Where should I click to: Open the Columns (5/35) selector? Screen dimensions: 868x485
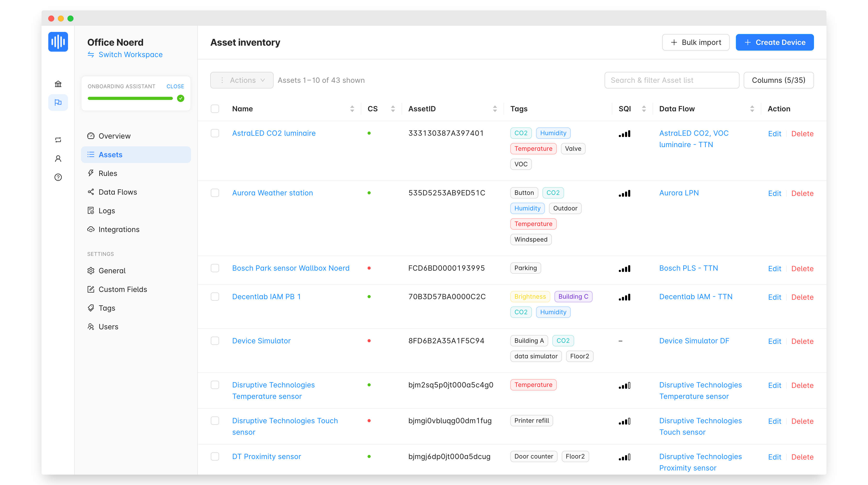click(x=779, y=80)
